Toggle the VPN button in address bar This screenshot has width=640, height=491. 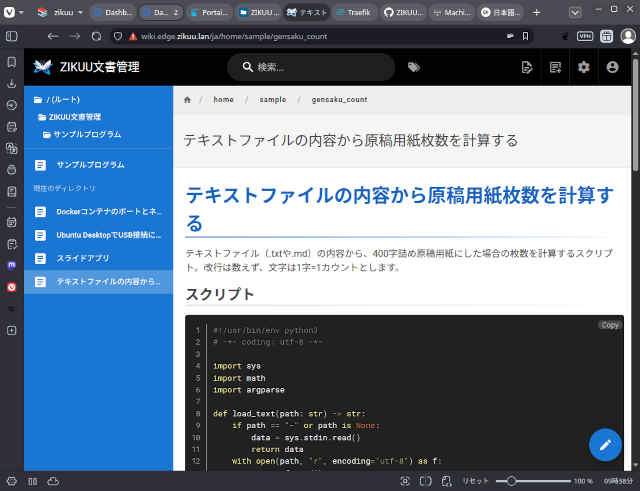tap(585, 35)
